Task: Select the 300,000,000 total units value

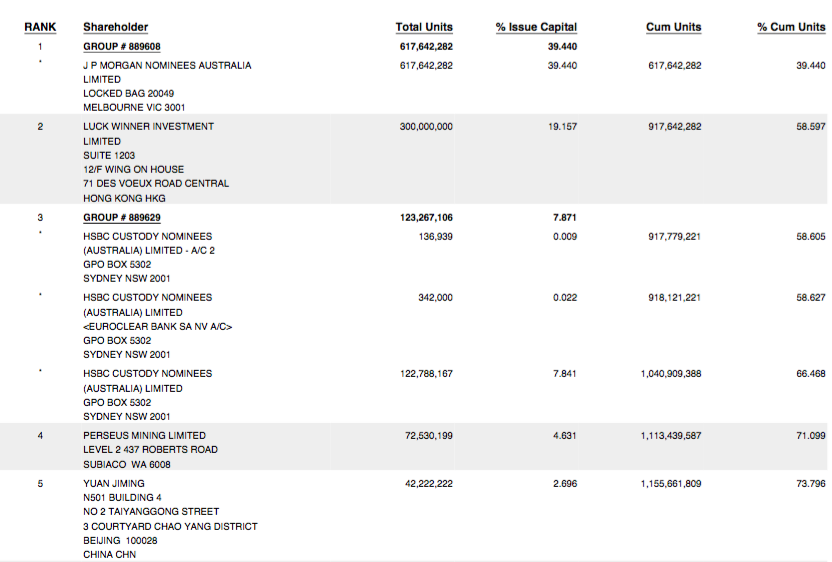Action: pos(426,127)
